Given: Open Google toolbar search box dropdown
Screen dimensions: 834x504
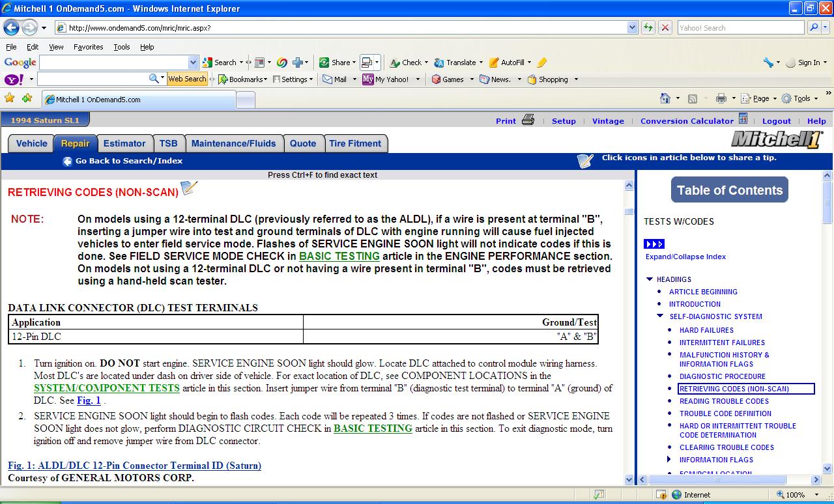Looking at the screenshot, I should [193, 63].
